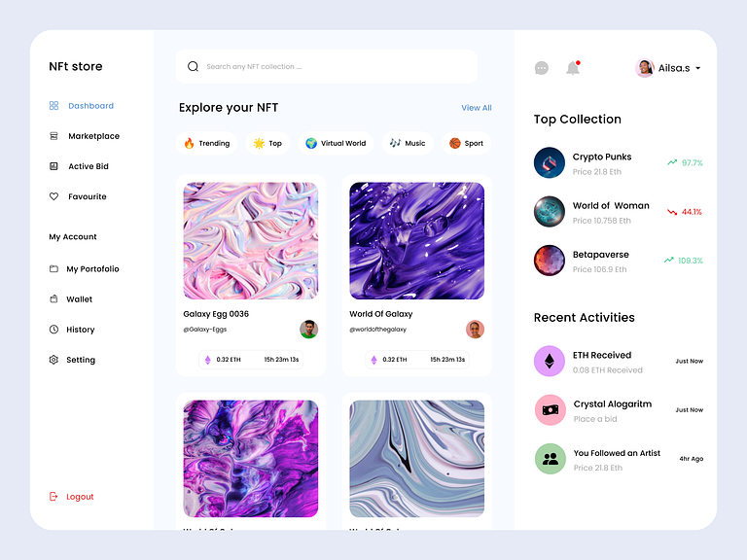Screen dimensions: 747x560
Task: Click the Crystal Alogaritm bid icon
Action: pyautogui.click(x=550, y=410)
